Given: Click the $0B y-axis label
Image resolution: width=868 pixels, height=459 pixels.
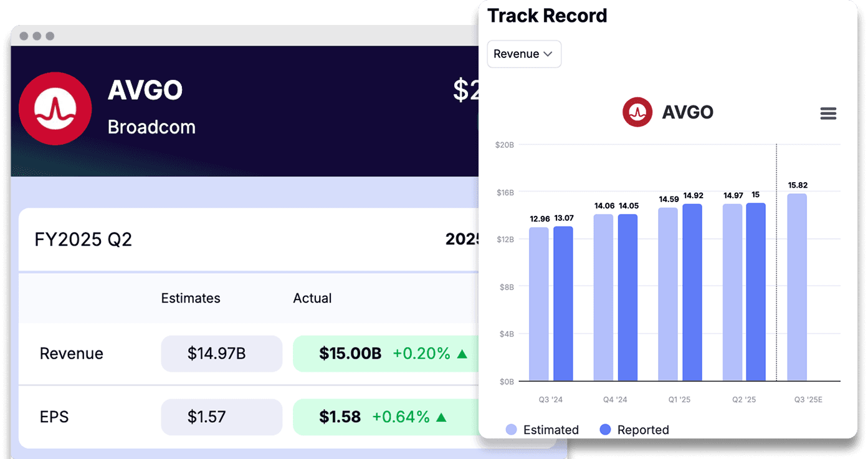Looking at the screenshot, I should coord(506,381).
